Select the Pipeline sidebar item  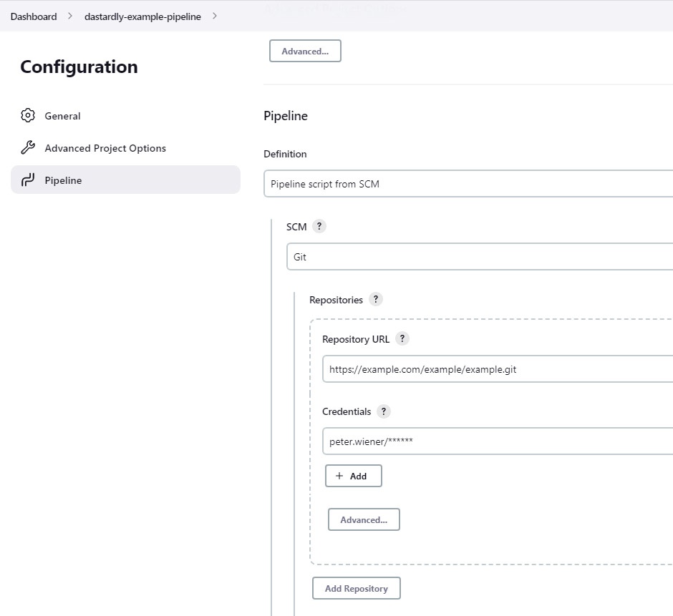click(125, 180)
